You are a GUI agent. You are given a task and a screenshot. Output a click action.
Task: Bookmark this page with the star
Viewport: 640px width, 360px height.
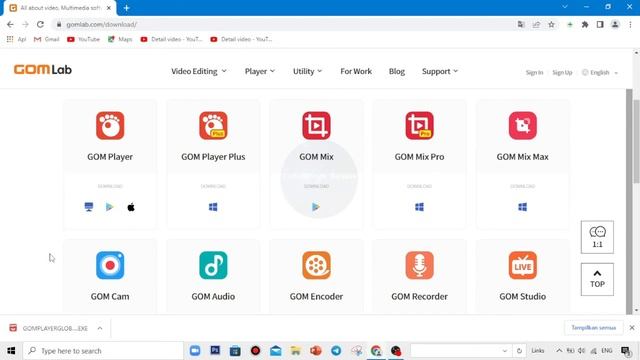(551, 24)
